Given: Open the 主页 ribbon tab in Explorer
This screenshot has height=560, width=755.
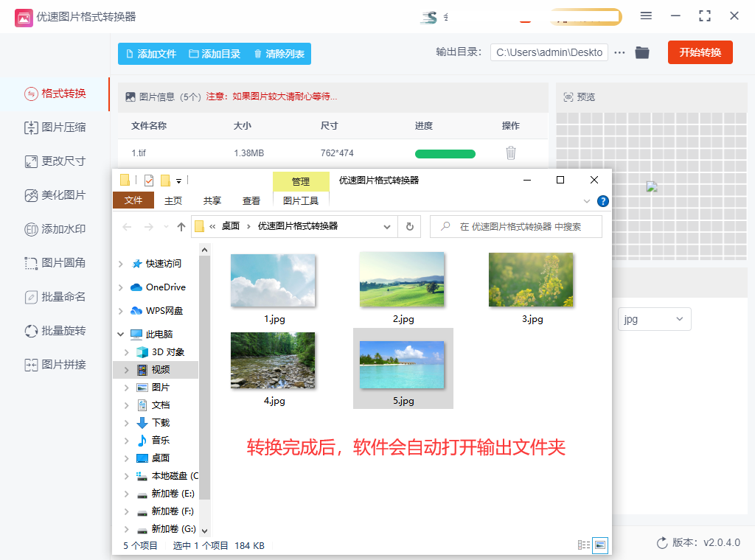Looking at the screenshot, I should [x=173, y=200].
